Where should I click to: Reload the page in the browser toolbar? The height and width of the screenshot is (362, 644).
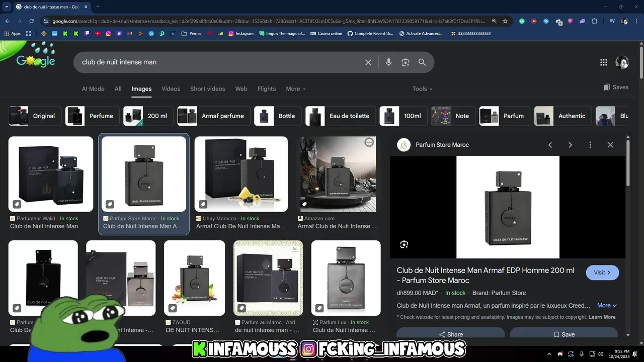click(x=32, y=21)
